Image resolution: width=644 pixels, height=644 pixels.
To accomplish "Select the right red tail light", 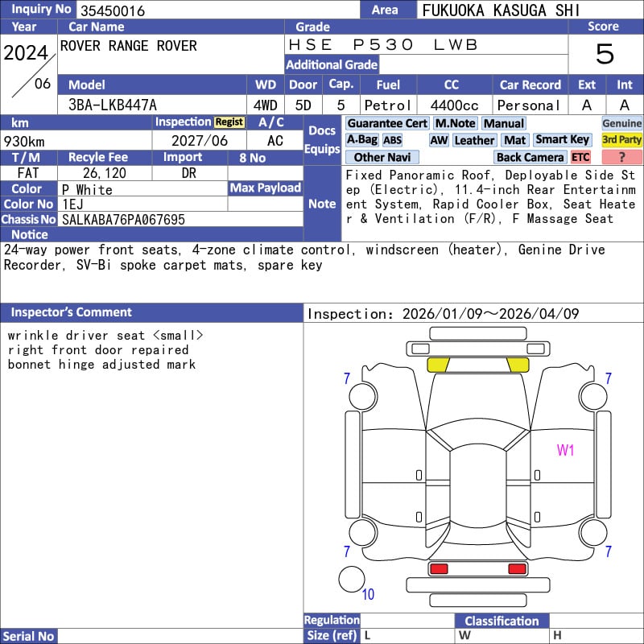I will click(x=517, y=569).
